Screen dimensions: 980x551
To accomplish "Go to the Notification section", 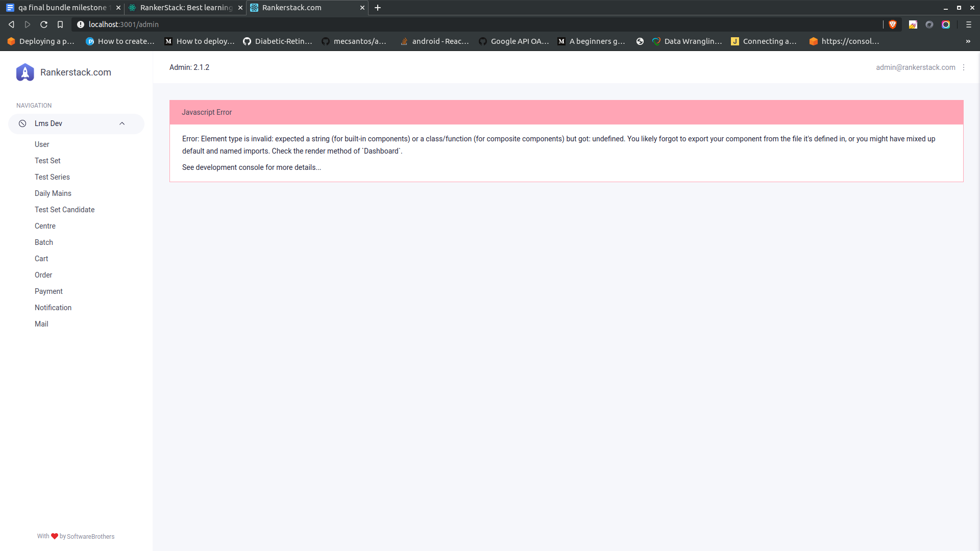I will (x=53, y=307).
